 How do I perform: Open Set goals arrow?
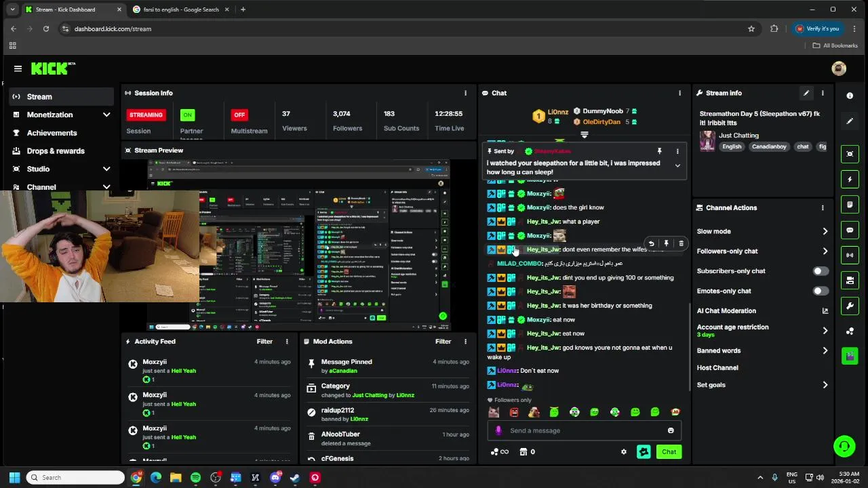pos(825,385)
